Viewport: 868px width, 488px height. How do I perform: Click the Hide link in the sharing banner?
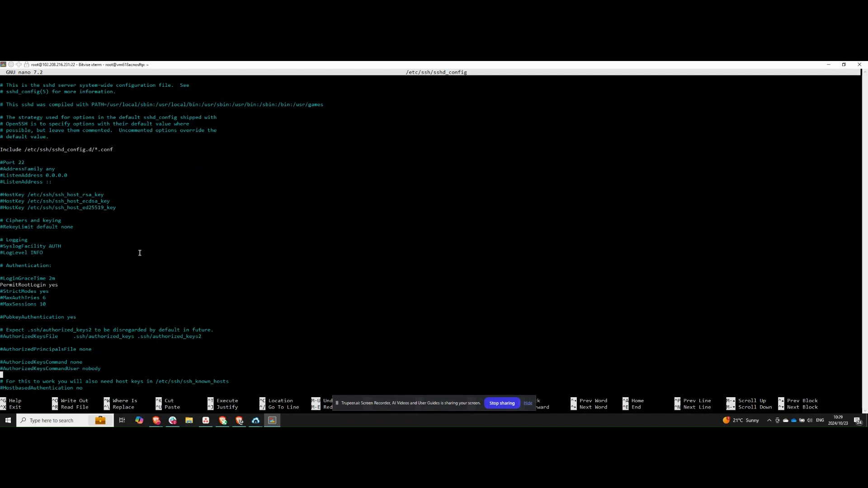coord(528,403)
